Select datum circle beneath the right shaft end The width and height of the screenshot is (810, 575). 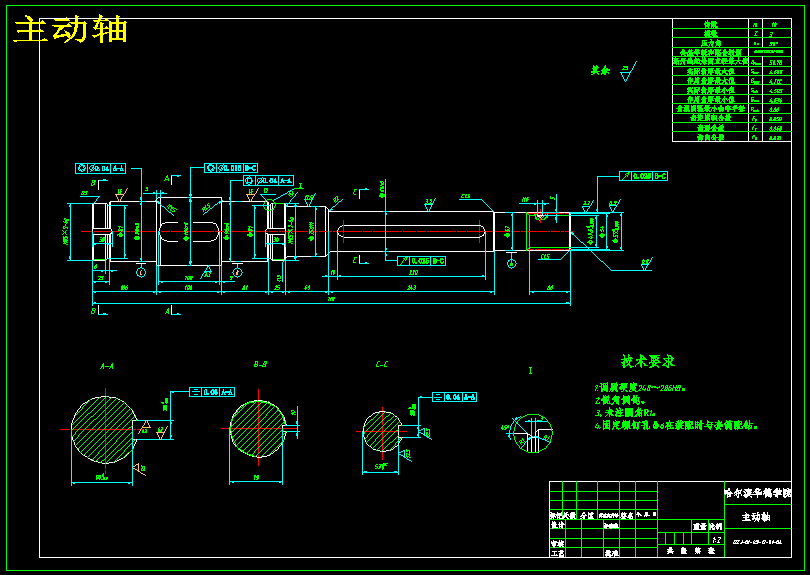point(511,264)
